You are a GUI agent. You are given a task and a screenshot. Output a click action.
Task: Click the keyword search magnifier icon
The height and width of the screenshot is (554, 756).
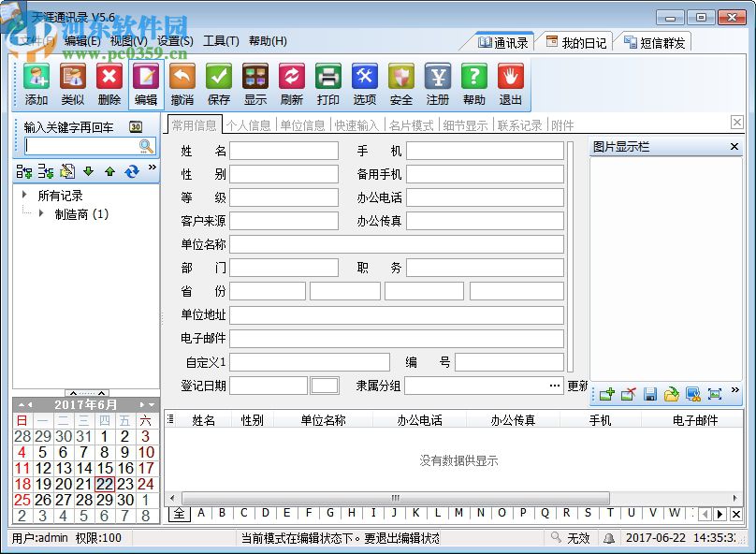[143, 147]
